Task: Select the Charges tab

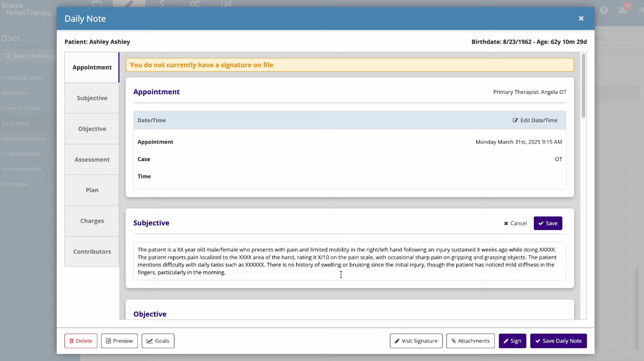Action: point(92,221)
